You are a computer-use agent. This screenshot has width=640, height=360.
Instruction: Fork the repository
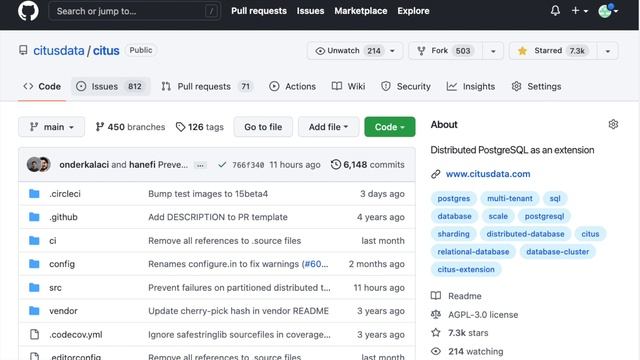[x=446, y=51]
